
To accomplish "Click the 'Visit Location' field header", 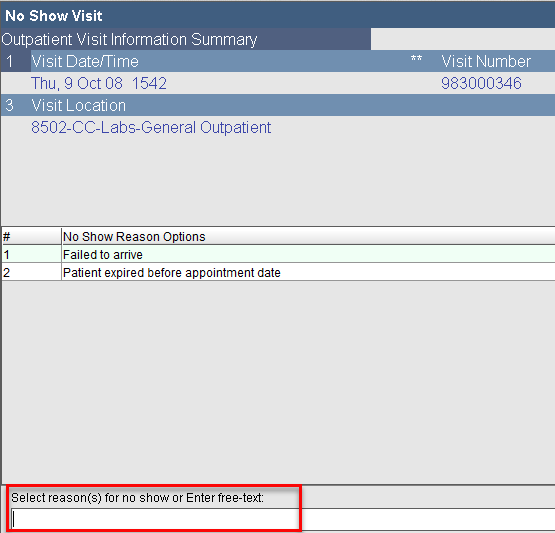I will (79, 105).
